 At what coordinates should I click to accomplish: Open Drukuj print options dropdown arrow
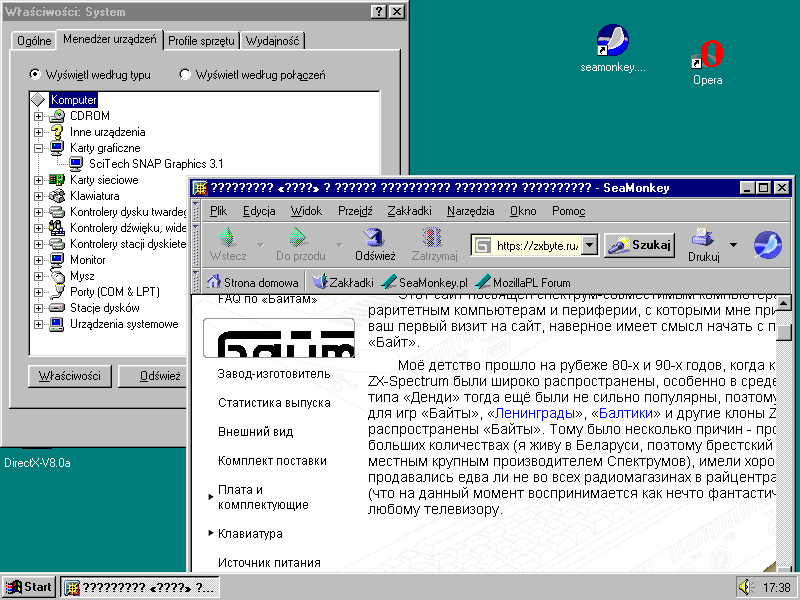tap(733, 245)
